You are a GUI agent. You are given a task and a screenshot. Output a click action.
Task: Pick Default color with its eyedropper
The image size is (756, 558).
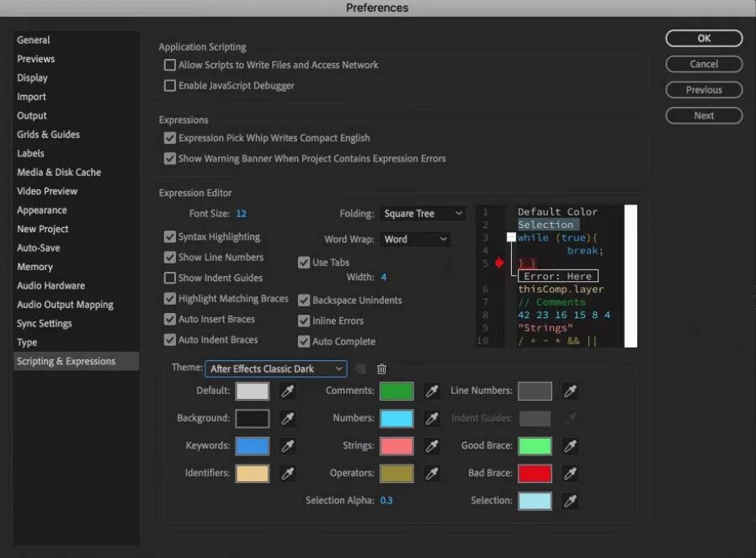point(287,391)
